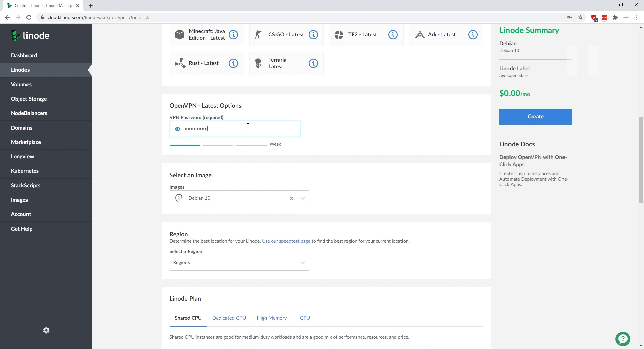Select the Ark logo app icon
This screenshot has width=644, height=349.
pyautogui.click(x=420, y=35)
